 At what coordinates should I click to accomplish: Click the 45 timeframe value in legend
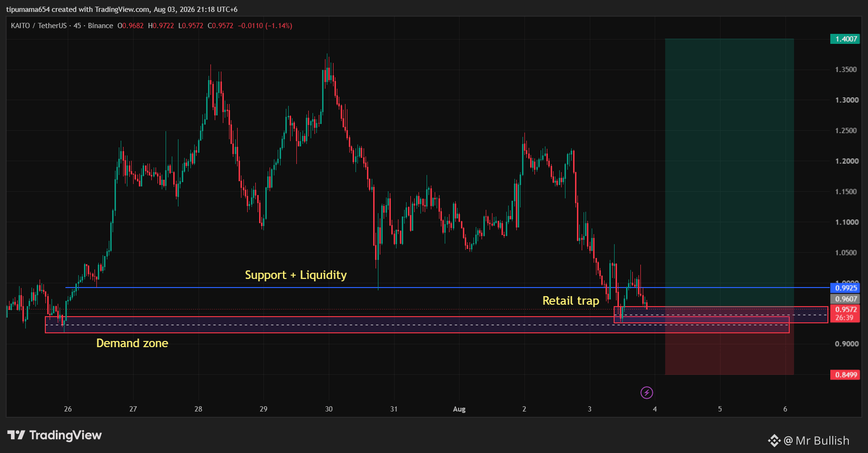[x=77, y=26]
